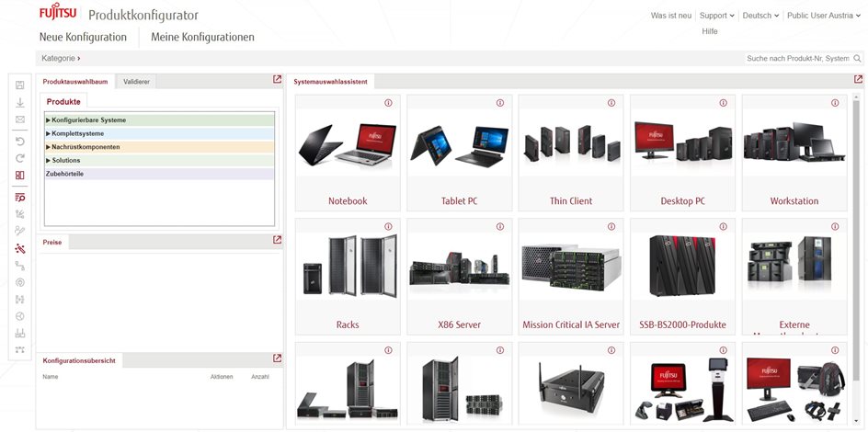Open Meine Konfigurationen menu item
This screenshot has height=432, width=868.
[202, 37]
